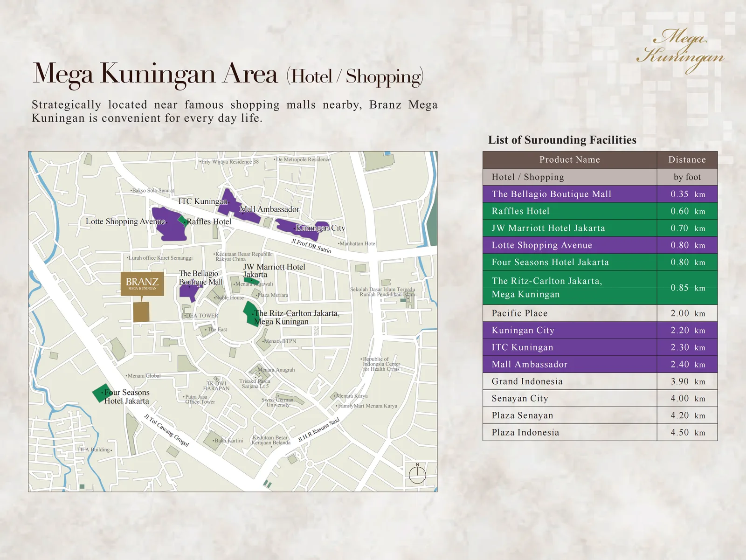
Task: Select 'Four Seasons Hotel Jakarta' table row name
Action: click(x=550, y=262)
